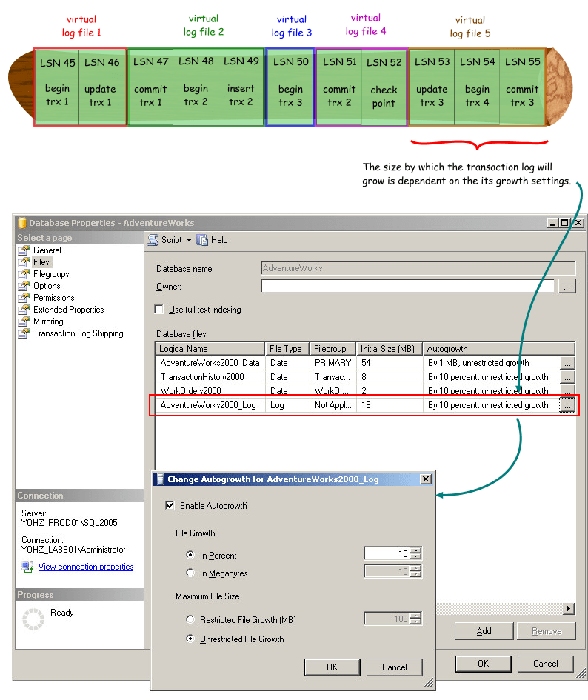
Task: Select the AdventureWorks2000_Data row name
Action: click(210, 363)
